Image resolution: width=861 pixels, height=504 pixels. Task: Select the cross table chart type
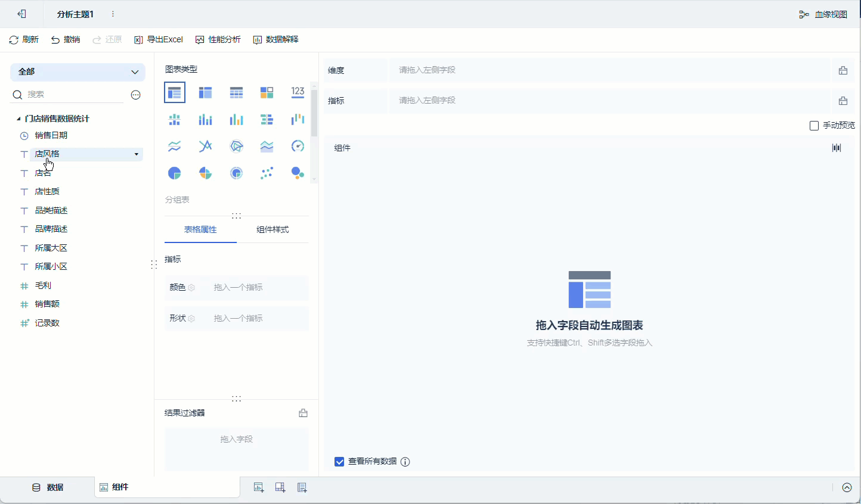tap(205, 92)
